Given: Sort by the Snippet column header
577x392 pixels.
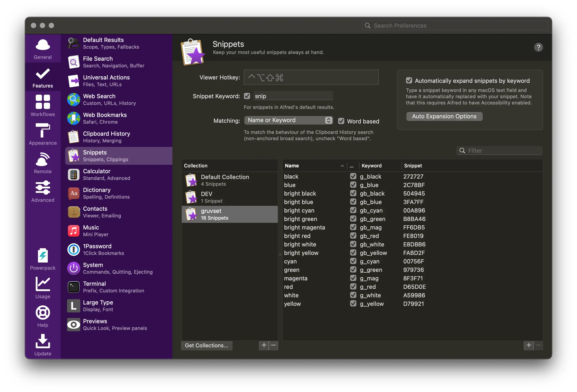Looking at the screenshot, I should click(x=472, y=166).
